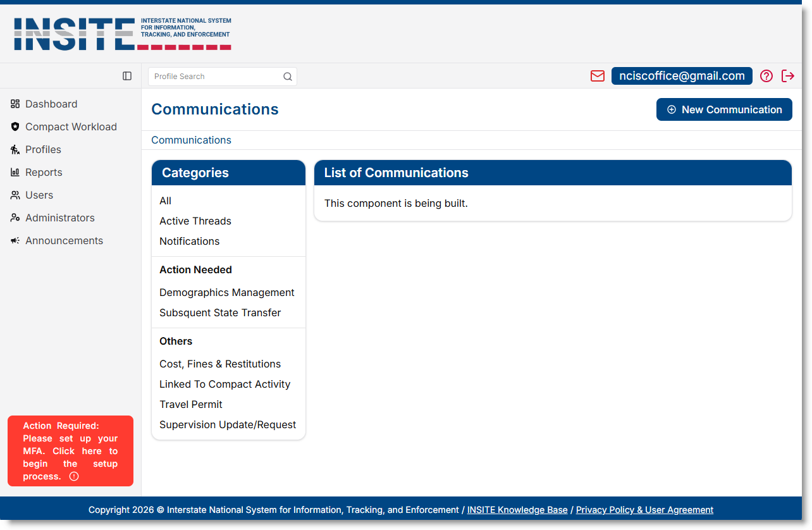The image size is (812, 530).
Task: Open Privacy Policy & User Agreement link
Action: (644, 510)
